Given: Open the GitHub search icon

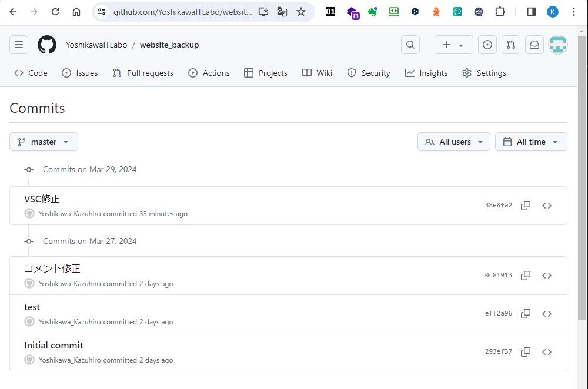Looking at the screenshot, I should 410,45.
